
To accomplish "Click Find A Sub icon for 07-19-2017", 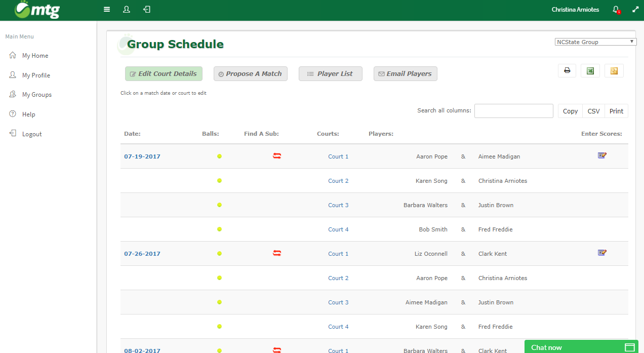I will tap(277, 156).
